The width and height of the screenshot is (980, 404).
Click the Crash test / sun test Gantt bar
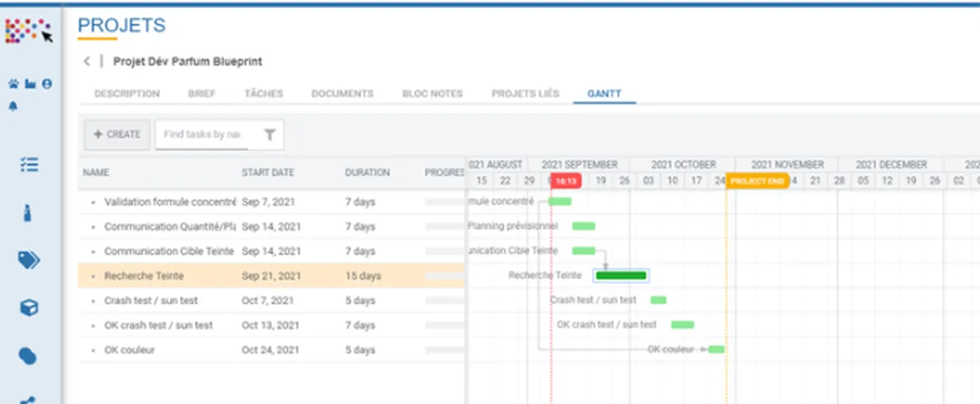click(658, 300)
